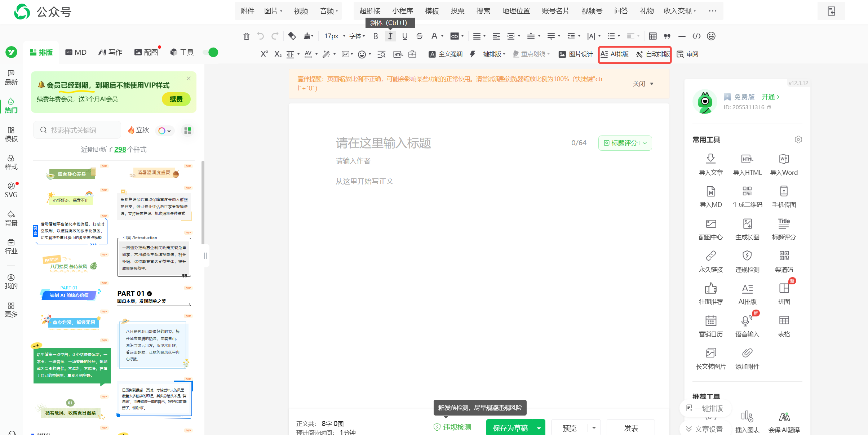Apply subscript formatting

[278, 54]
